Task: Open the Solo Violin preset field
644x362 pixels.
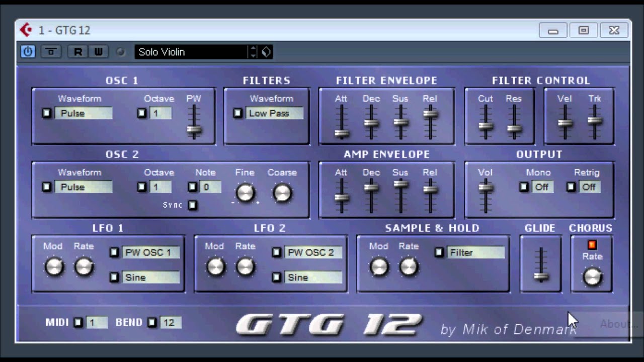Action: click(191, 52)
